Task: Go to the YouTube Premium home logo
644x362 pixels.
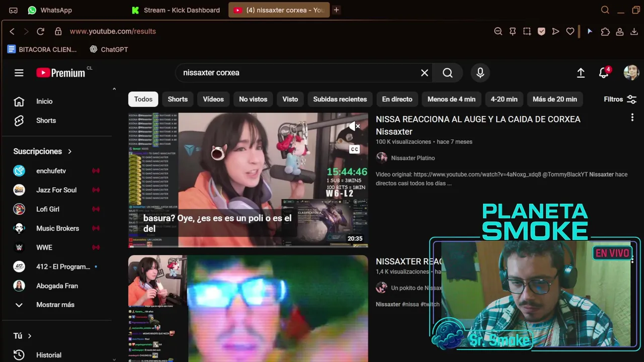Action: coord(61,73)
